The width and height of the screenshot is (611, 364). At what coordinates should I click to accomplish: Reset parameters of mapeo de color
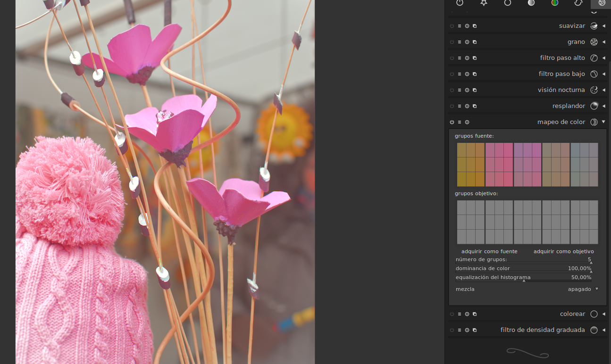coord(467,122)
